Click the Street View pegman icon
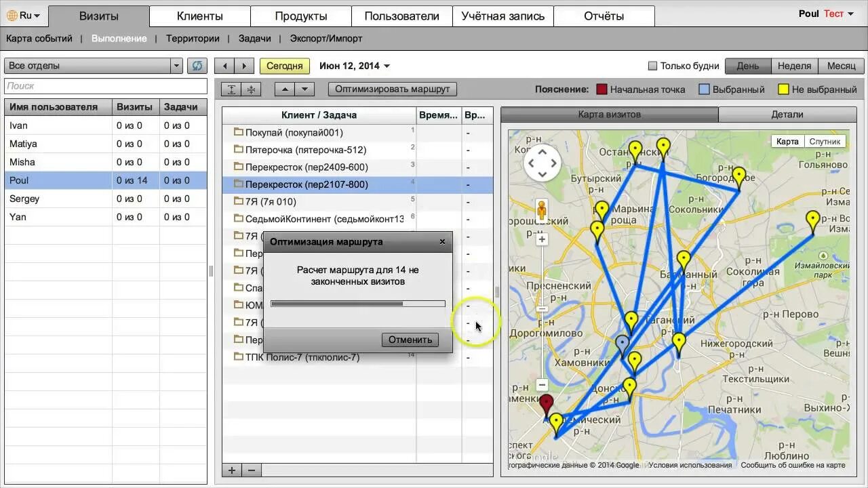 (542, 211)
